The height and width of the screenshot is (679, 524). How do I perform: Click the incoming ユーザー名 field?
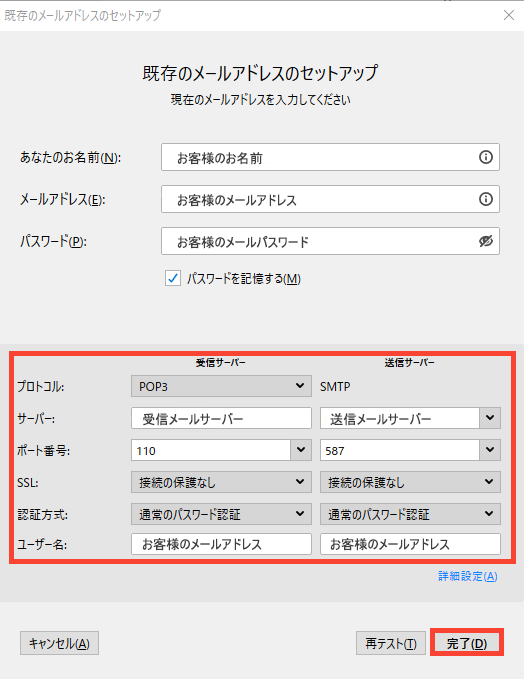221,544
